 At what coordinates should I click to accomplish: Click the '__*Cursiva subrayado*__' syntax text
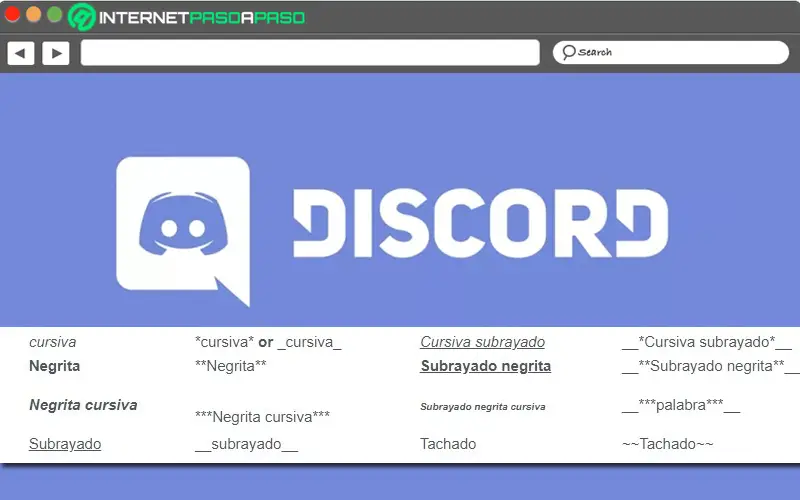707,342
